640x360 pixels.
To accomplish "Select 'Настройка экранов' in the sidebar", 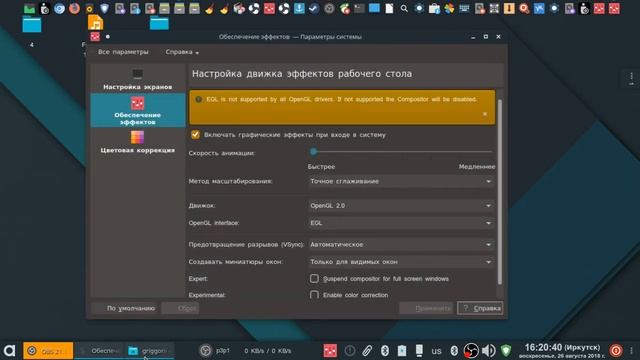I will click(x=138, y=79).
